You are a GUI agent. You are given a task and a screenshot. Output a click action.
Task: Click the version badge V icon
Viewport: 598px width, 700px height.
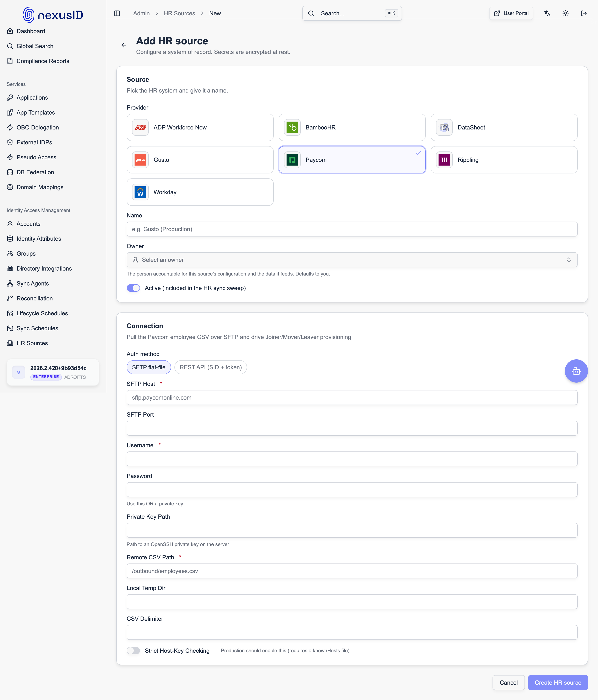pos(19,372)
